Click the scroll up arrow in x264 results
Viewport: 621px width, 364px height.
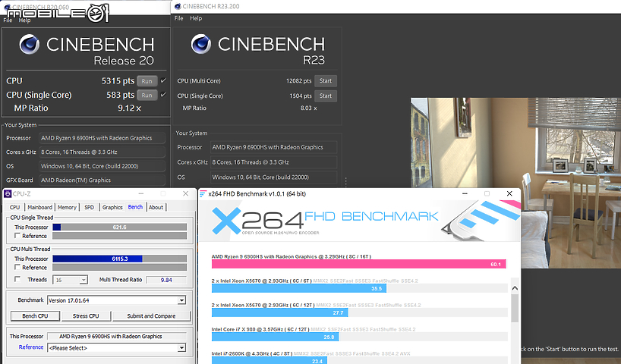point(515,288)
